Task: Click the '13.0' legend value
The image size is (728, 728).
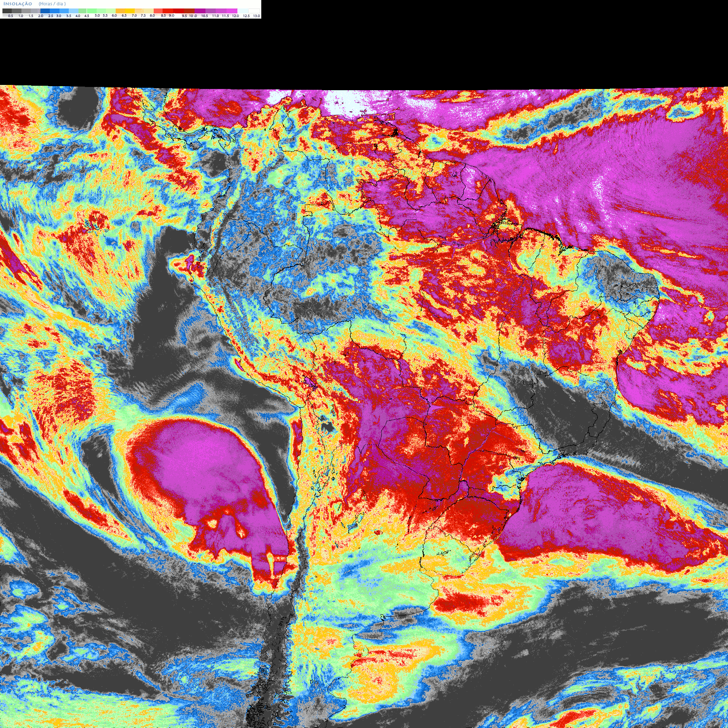Action: pos(257,16)
